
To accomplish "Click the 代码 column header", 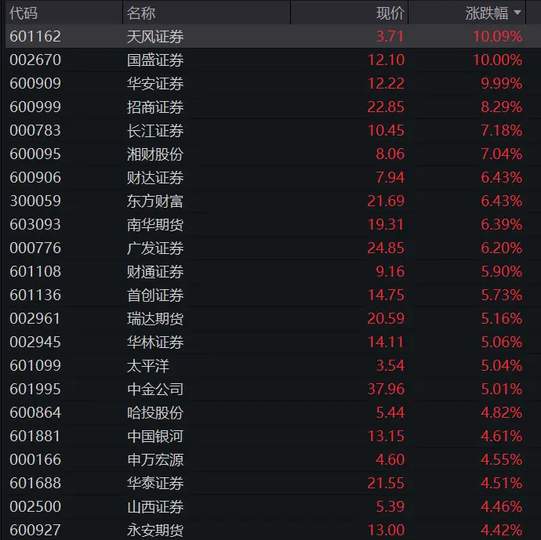I will [x=23, y=13].
